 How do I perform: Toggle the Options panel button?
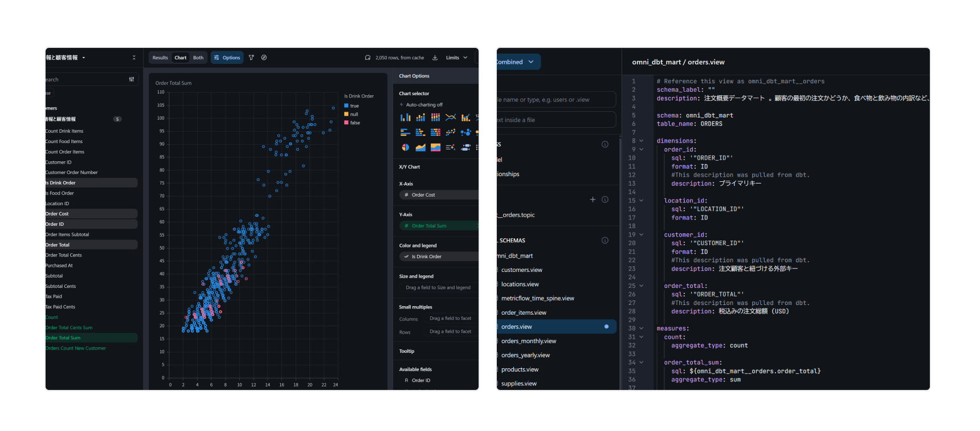click(227, 58)
